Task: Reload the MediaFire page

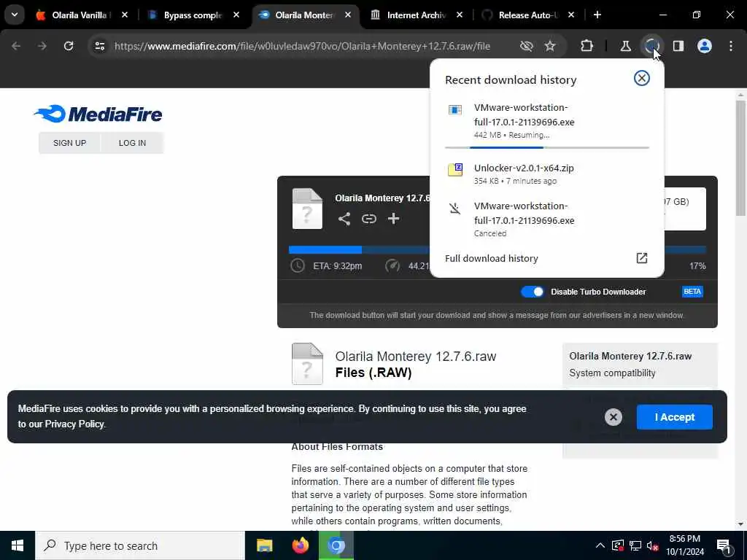Action: (x=69, y=46)
